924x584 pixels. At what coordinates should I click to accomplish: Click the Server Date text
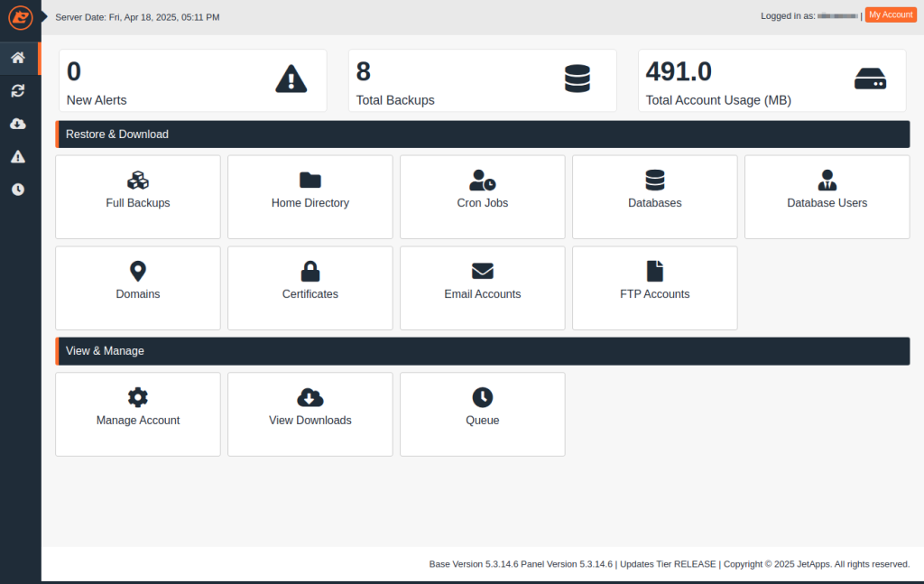pos(137,17)
